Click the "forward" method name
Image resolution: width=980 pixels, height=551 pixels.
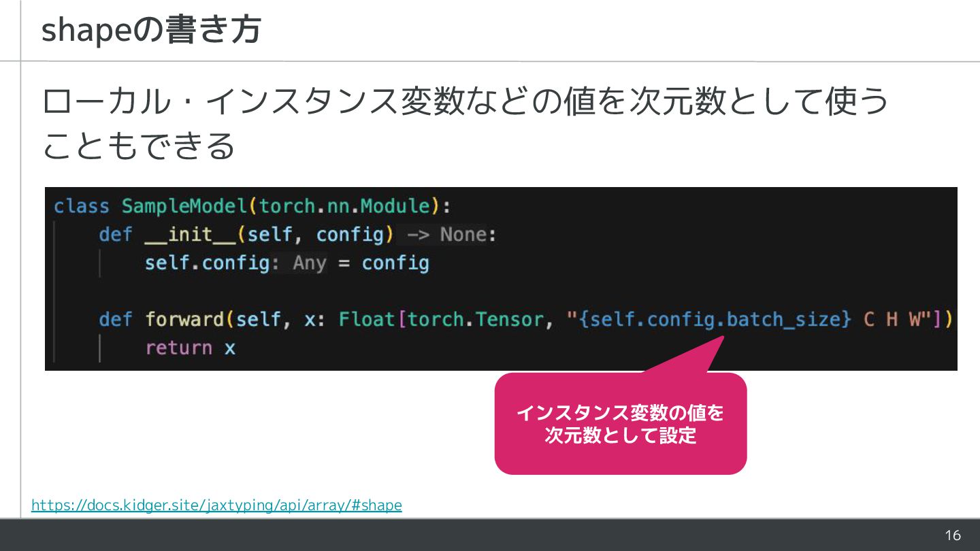tap(184, 318)
